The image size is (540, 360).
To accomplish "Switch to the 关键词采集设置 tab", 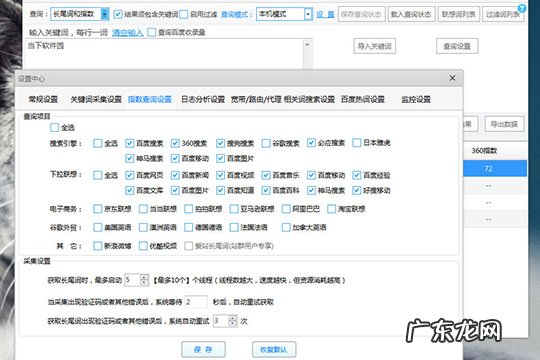I will (x=96, y=99).
